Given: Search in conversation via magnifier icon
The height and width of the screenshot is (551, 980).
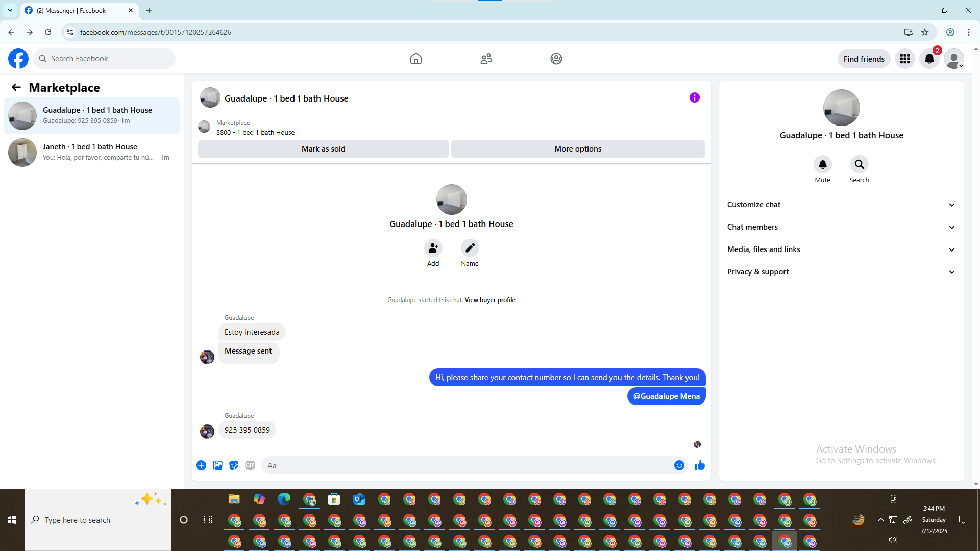Looking at the screenshot, I should 859,164.
